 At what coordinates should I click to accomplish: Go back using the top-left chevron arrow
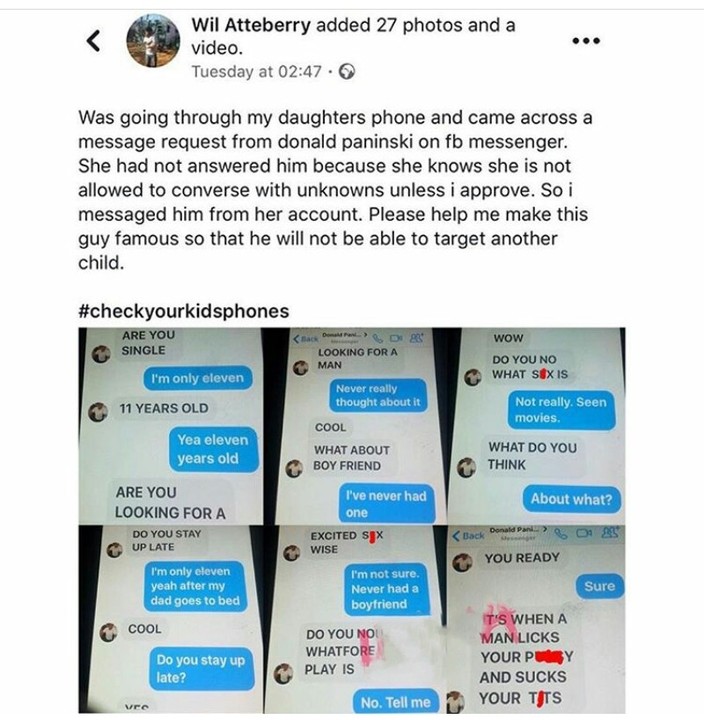tap(94, 40)
